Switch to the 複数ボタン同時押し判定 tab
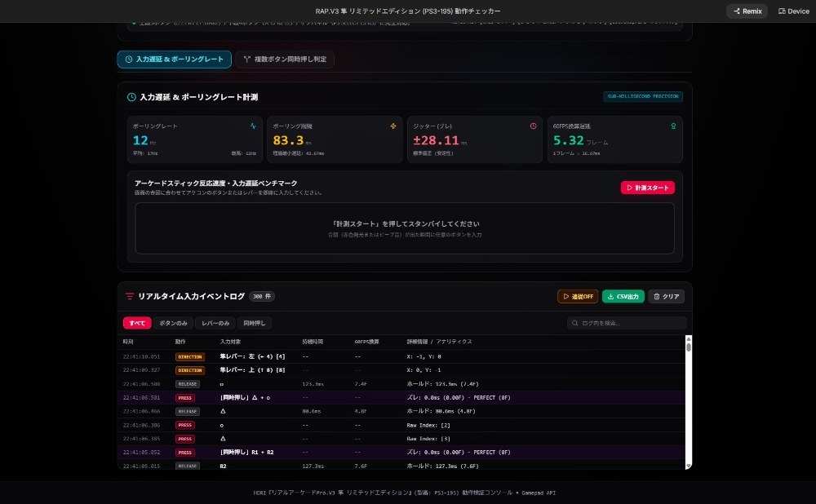Image resolution: width=816 pixels, height=504 pixels. pyautogui.click(x=285, y=60)
